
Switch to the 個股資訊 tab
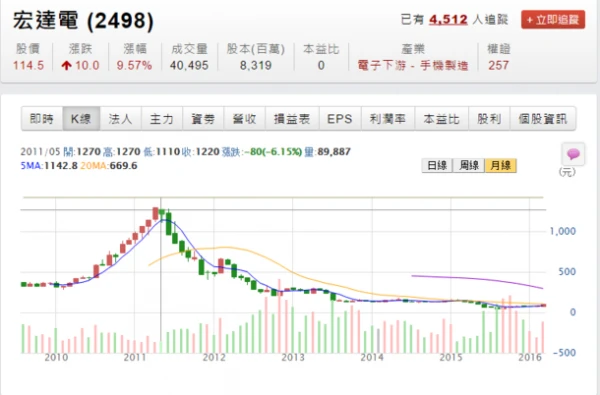[543, 119]
